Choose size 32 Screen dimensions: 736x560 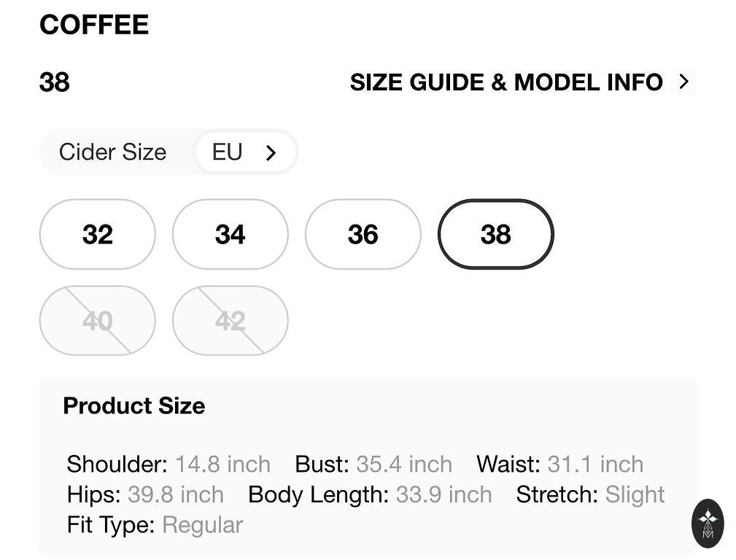pyautogui.click(x=97, y=234)
